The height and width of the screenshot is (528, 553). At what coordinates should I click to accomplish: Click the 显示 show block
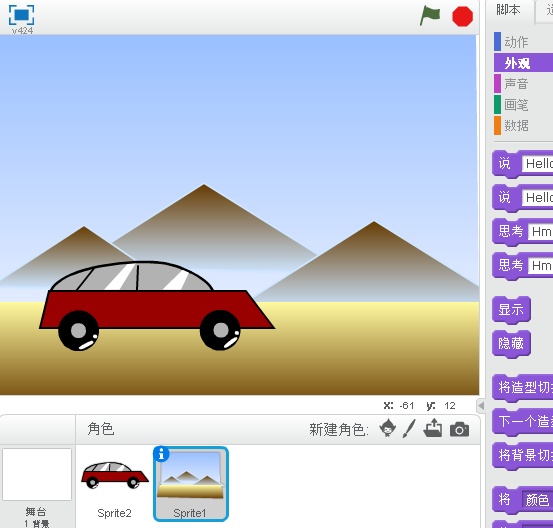[511, 309]
